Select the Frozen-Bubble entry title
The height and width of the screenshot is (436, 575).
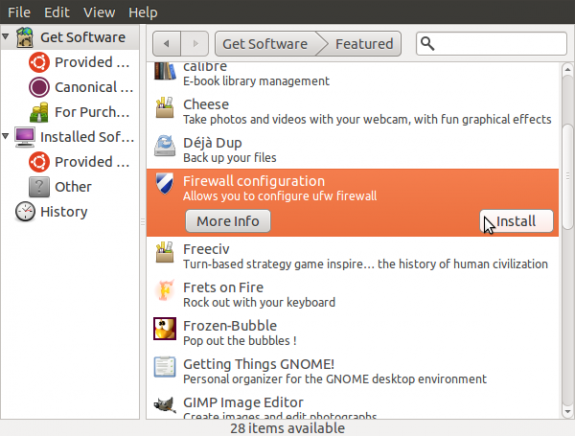click(x=230, y=326)
